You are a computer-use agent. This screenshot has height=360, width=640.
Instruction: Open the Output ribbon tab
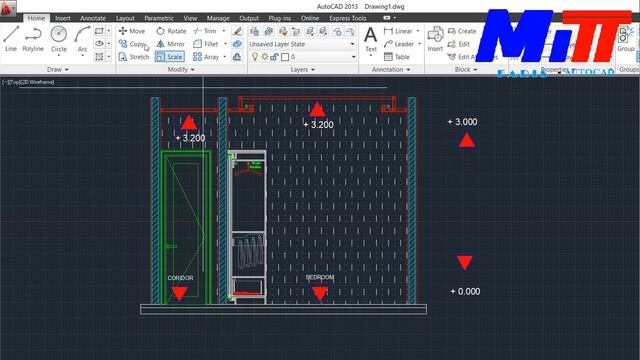click(249, 18)
